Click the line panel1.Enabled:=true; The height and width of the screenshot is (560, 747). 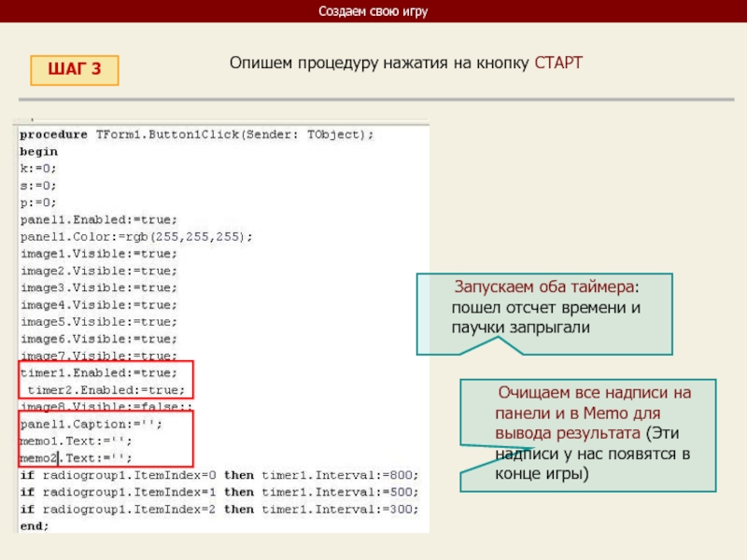pyautogui.click(x=99, y=220)
